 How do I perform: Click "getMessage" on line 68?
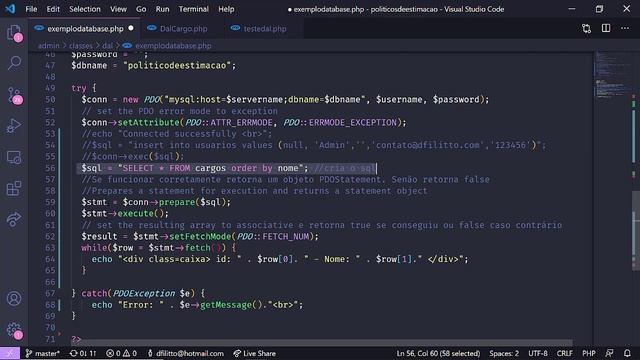tap(226, 305)
